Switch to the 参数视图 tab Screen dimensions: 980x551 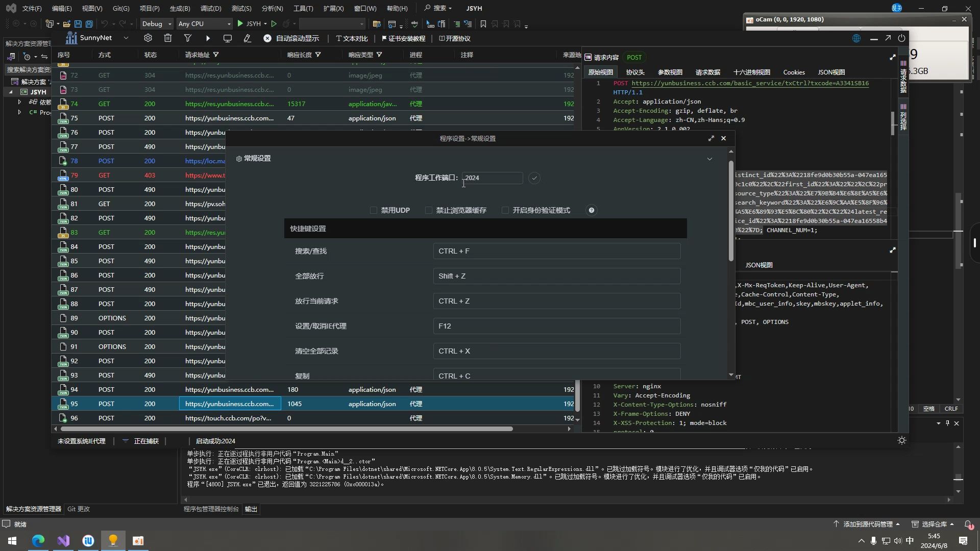tap(670, 72)
